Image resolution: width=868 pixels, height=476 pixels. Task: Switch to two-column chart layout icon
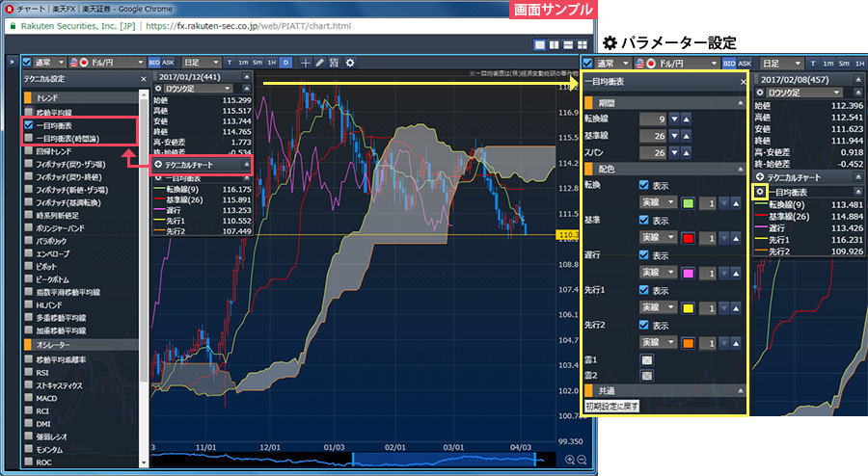pyautogui.click(x=555, y=44)
